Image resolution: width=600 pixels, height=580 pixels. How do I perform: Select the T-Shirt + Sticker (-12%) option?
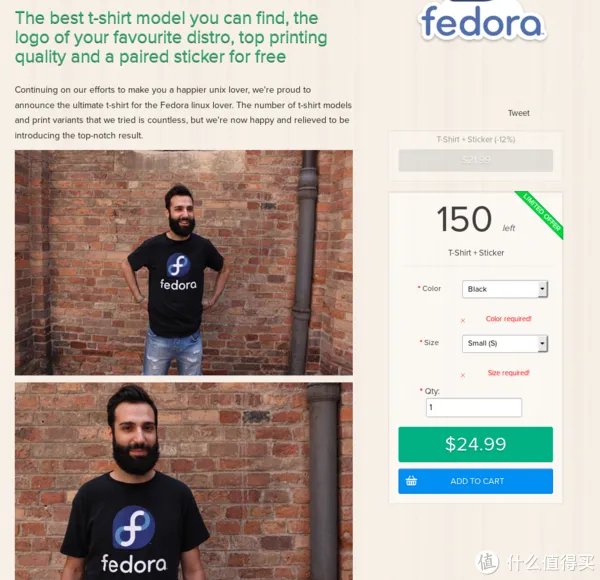[x=476, y=139]
